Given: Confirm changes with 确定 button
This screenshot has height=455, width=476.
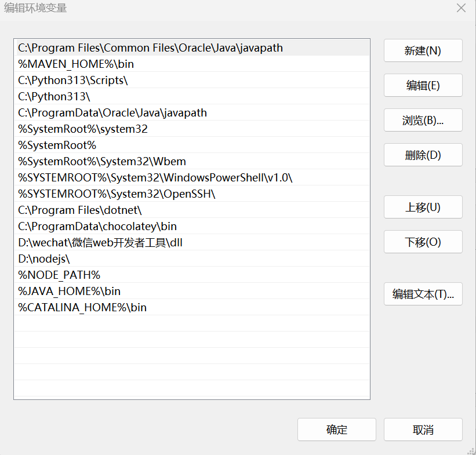Looking at the screenshot, I should (x=337, y=429).
